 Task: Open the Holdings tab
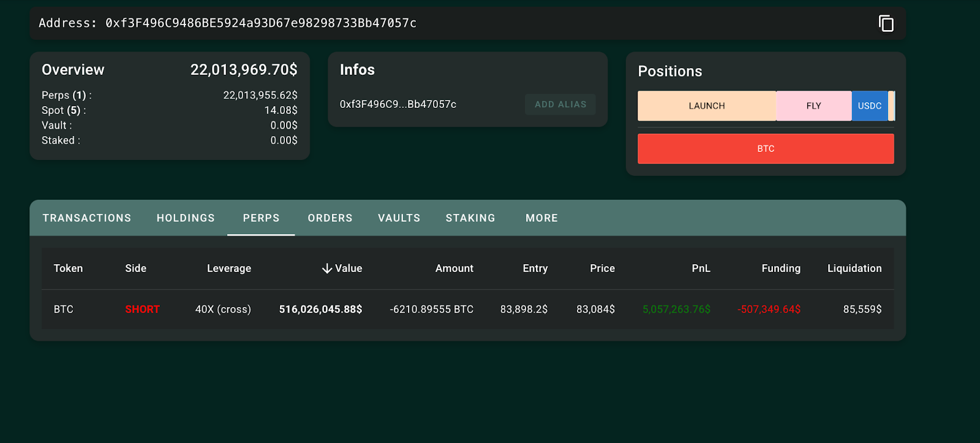(186, 218)
